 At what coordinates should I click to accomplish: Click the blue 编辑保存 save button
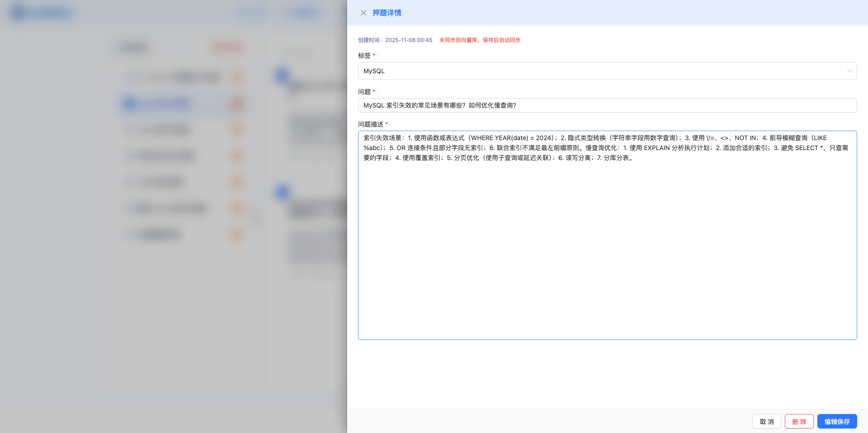click(x=837, y=421)
